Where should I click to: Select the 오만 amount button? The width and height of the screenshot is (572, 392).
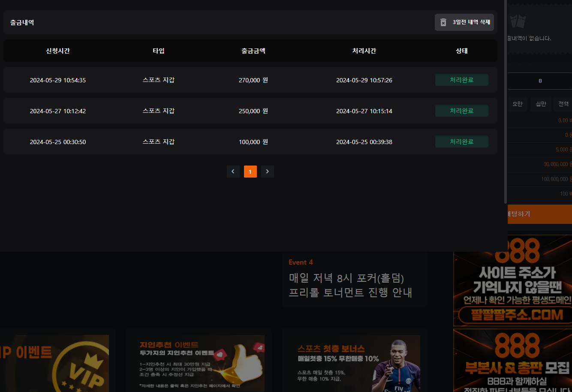[x=518, y=104]
